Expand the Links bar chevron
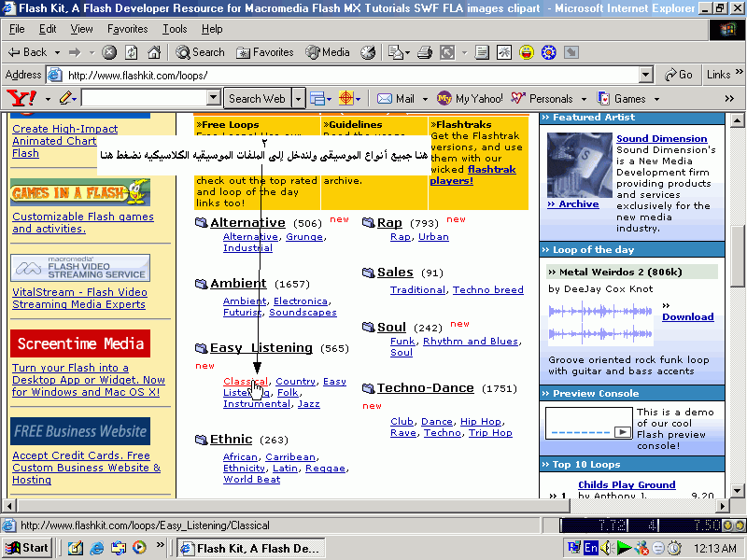747x560 pixels. [x=739, y=72]
